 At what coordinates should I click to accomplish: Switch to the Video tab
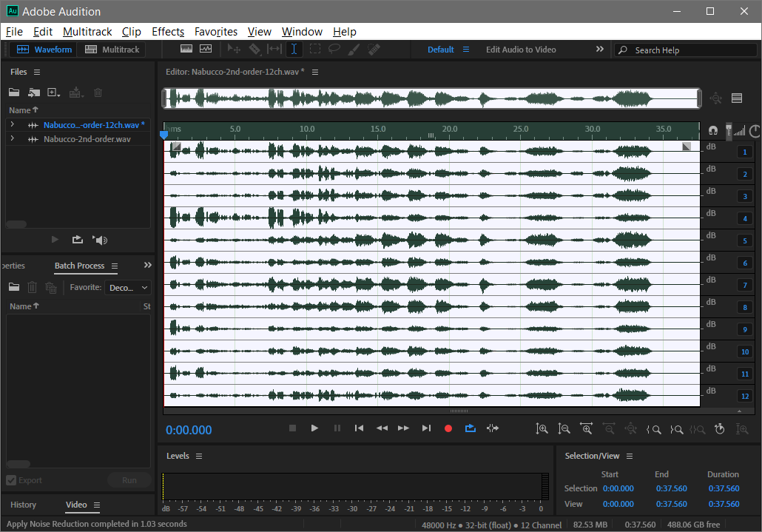(x=76, y=505)
